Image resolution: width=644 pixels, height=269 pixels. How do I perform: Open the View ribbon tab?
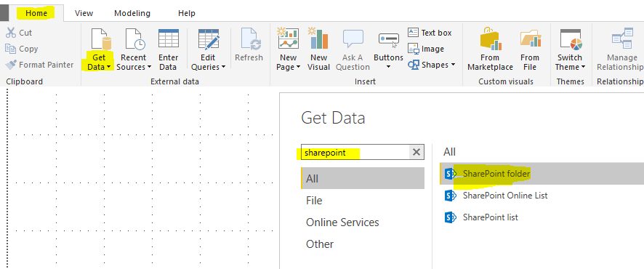pos(84,13)
